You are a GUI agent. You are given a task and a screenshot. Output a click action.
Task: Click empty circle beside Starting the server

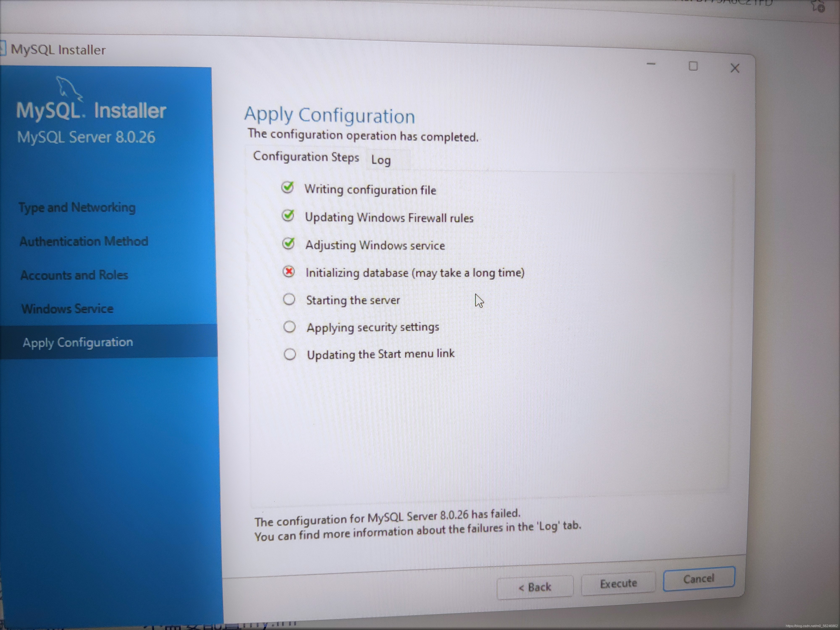click(x=289, y=299)
